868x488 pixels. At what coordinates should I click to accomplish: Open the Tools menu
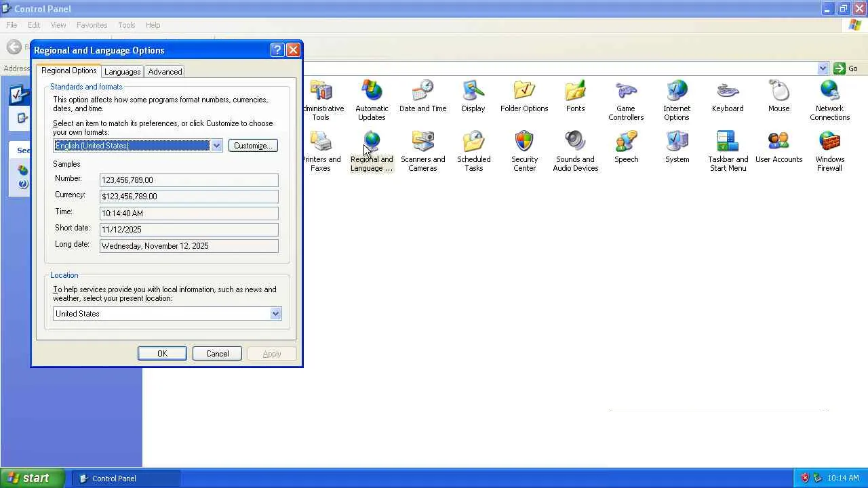[127, 25]
